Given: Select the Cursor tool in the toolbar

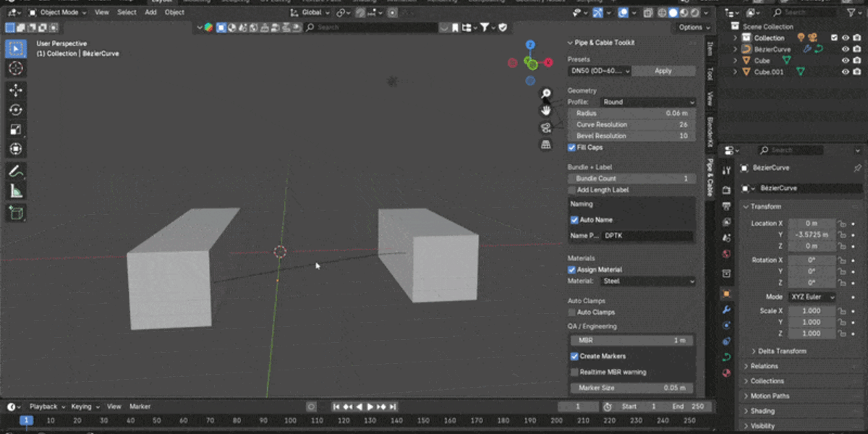Looking at the screenshot, I should click(16, 69).
